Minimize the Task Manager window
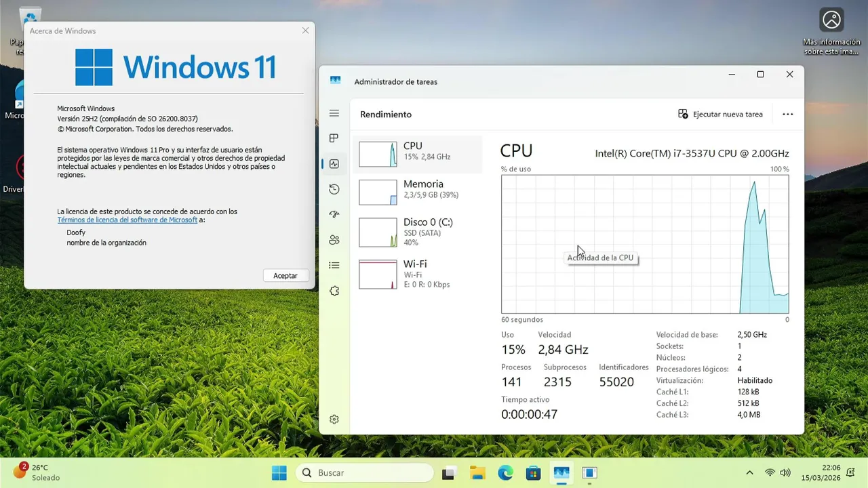The width and height of the screenshot is (868, 488). click(x=731, y=75)
